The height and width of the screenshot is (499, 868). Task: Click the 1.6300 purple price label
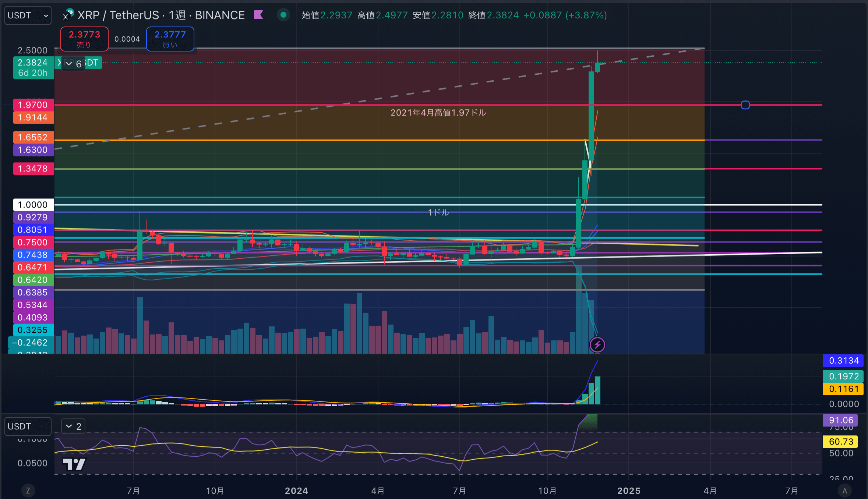tap(33, 150)
